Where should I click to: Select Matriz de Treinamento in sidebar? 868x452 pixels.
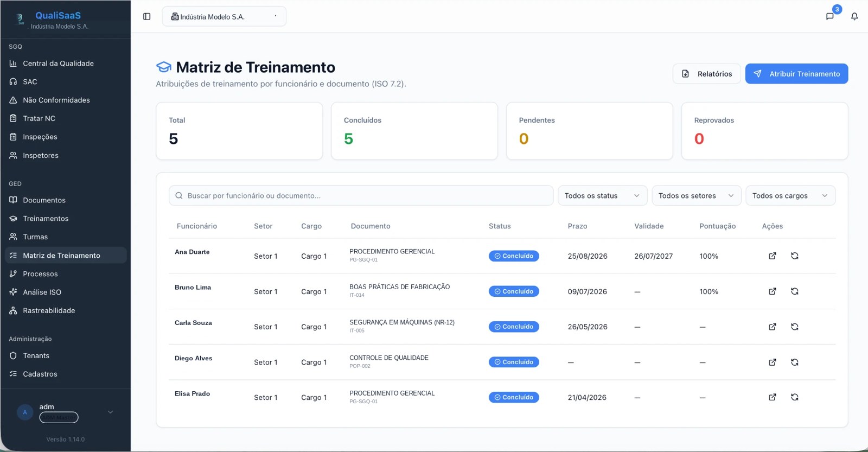tap(66, 256)
